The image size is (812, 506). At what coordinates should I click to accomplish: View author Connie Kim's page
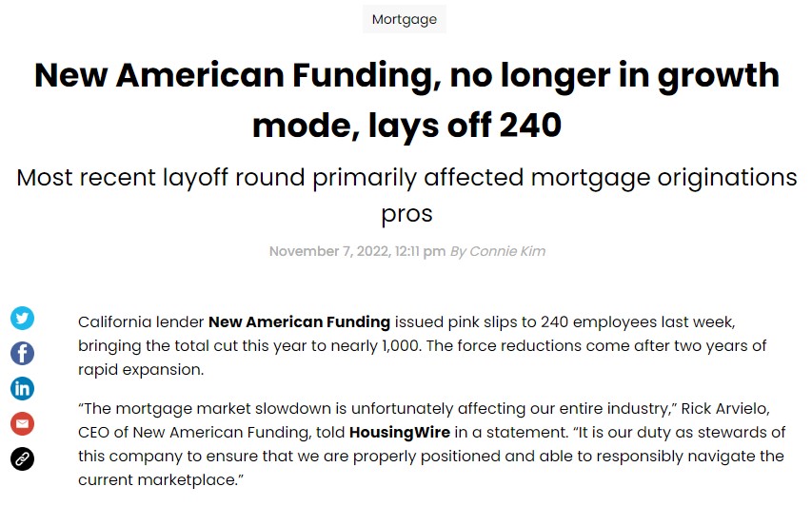507,251
